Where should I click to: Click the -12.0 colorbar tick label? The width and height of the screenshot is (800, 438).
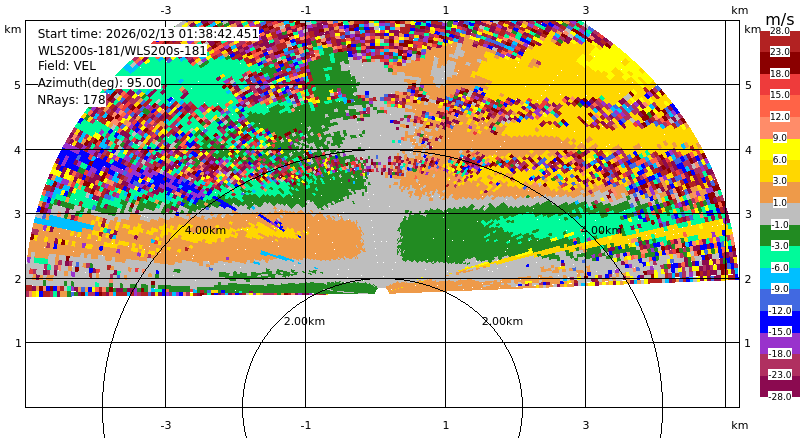[x=780, y=310]
